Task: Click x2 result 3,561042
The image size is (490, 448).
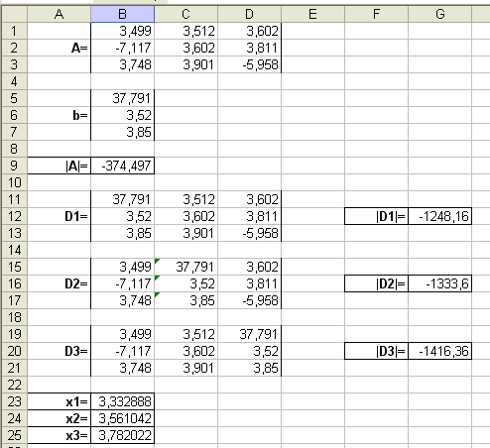Action: 122,418
